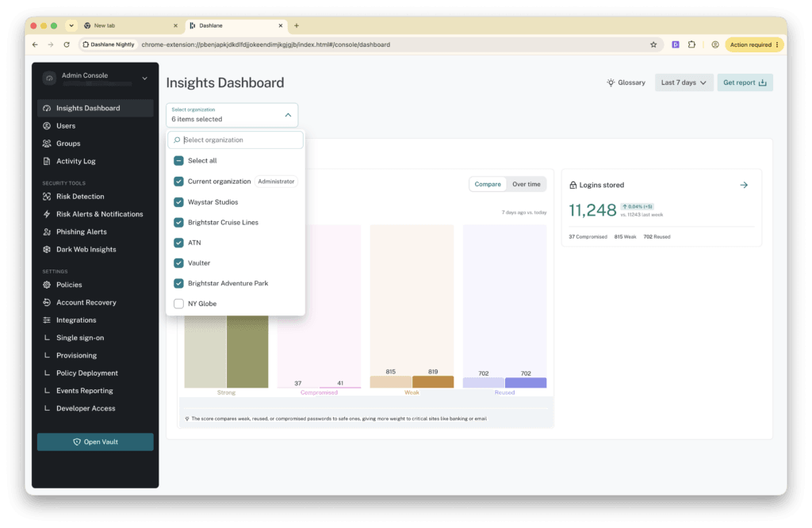This screenshot has height=528, width=812.
Task: Reload the browser page
Action: click(x=67, y=44)
